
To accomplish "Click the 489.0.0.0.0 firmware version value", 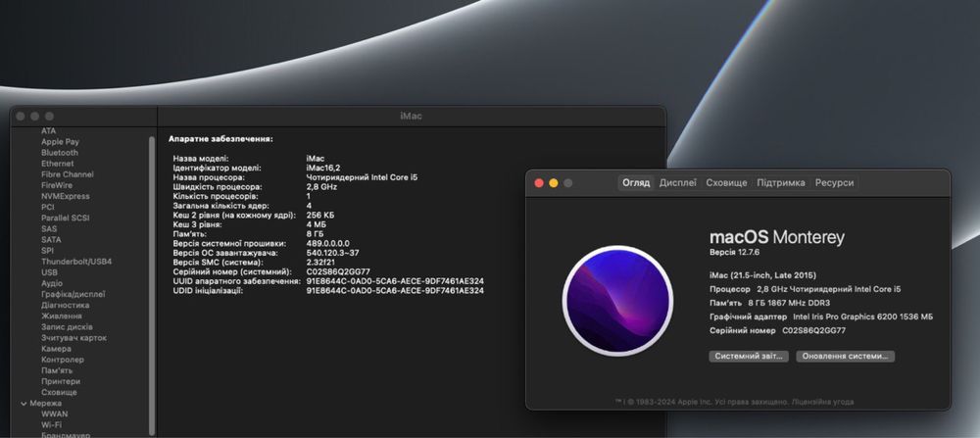I will 328,244.
